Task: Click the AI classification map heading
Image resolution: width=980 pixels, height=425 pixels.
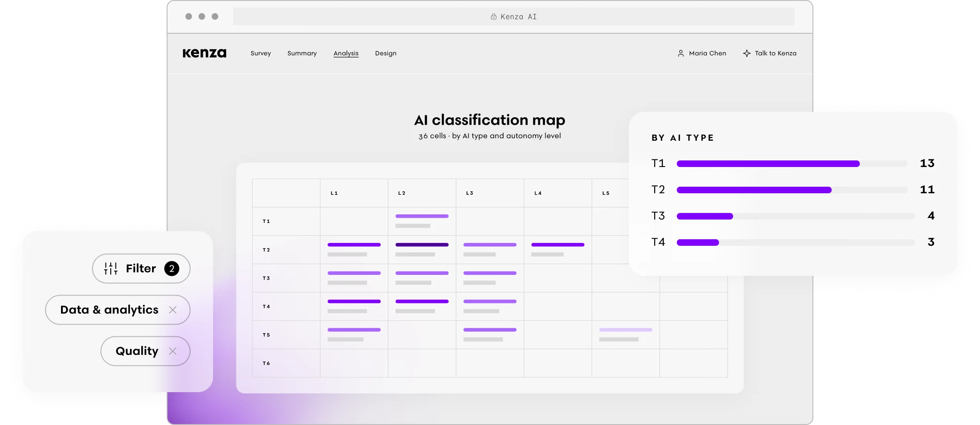Action: (x=490, y=121)
